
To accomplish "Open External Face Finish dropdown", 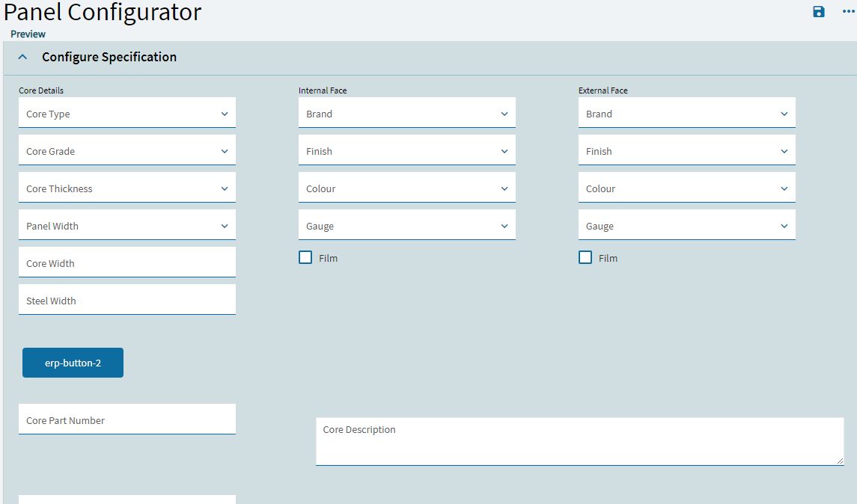I will coord(686,150).
